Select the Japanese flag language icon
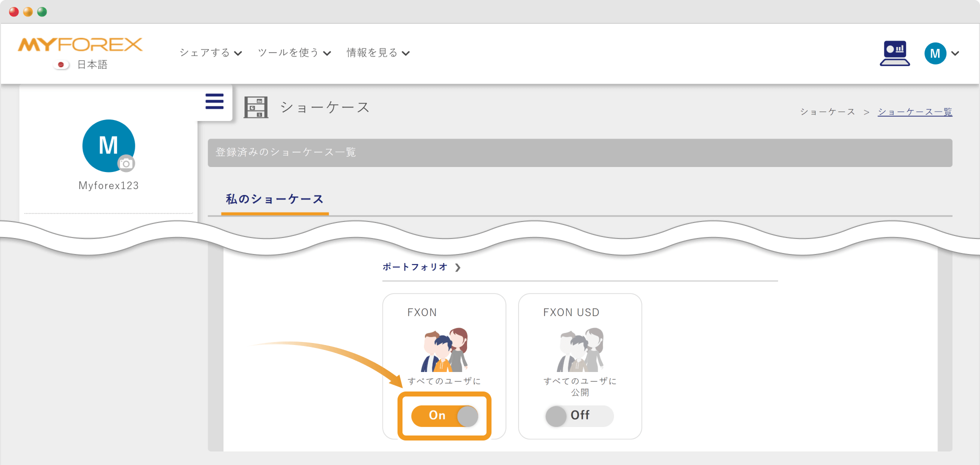The image size is (980, 465). [61, 64]
